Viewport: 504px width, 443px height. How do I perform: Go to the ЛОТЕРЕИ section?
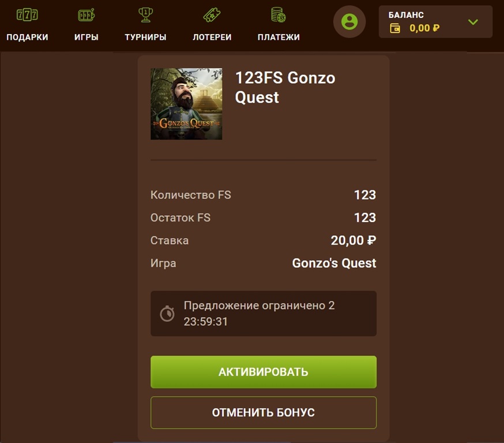212,37
